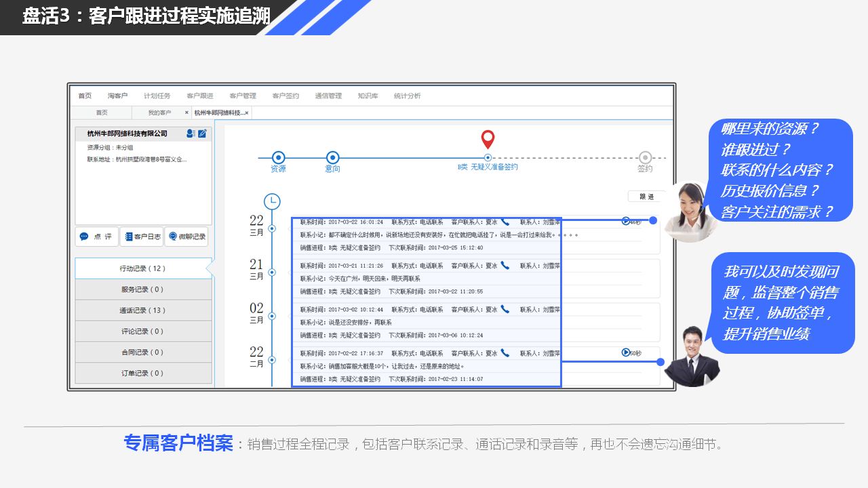Select the 意向 stage node
This screenshot has height=488, width=868.
coord(332,157)
